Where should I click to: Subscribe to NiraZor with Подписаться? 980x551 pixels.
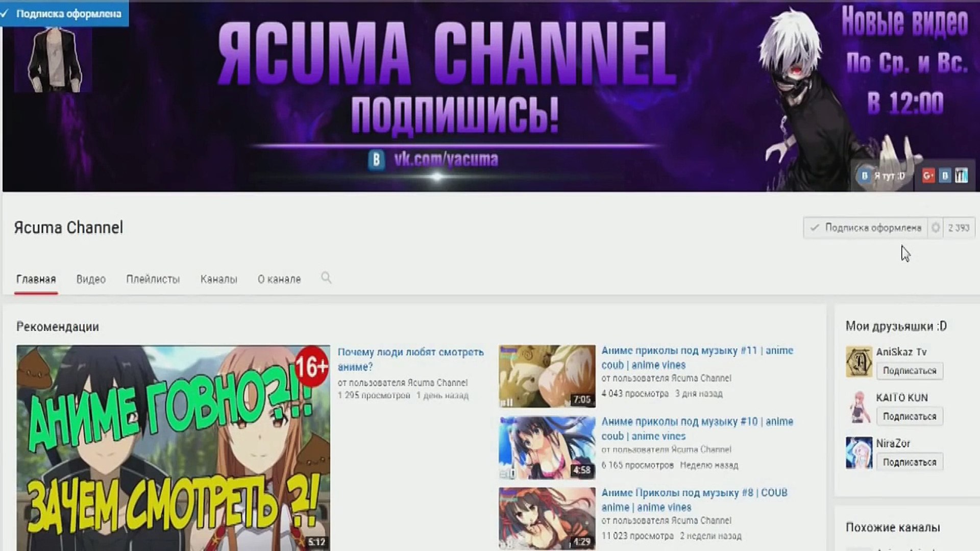coord(909,462)
